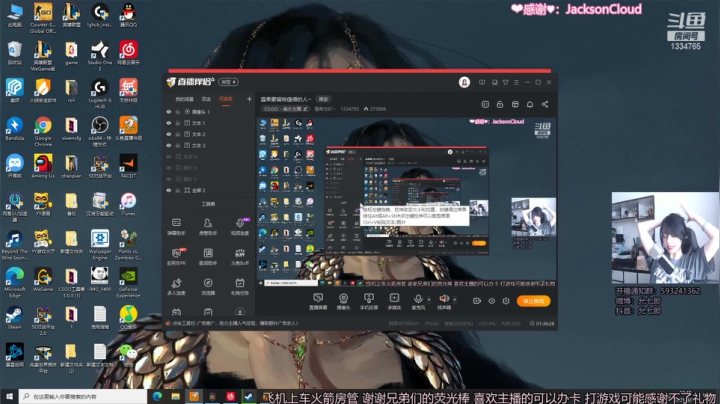Screen dimensions: 720x404
Task: Select the 文本 3 source row
Action: tap(209, 146)
